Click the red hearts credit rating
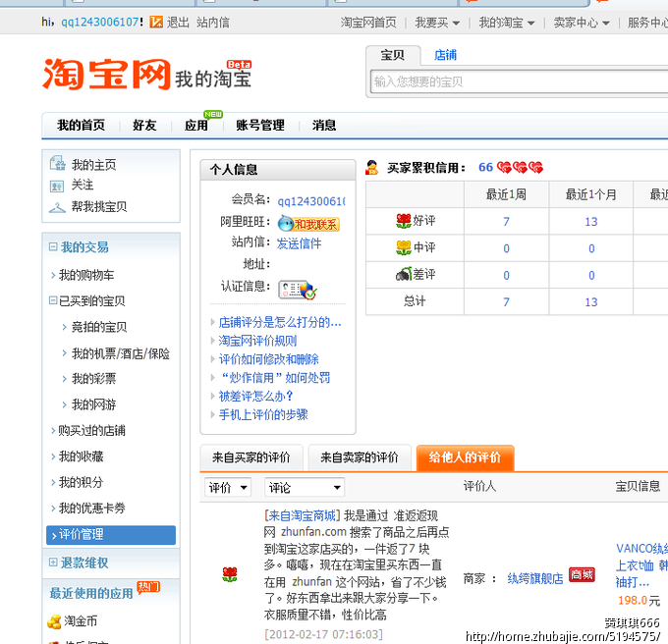 (x=520, y=167)
